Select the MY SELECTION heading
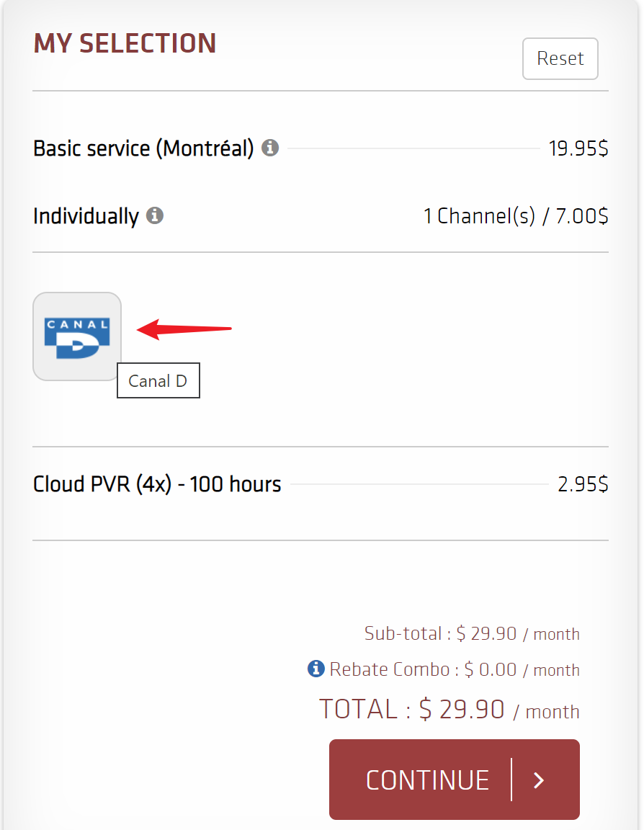Image resolution: width=644 pixels, height=830 pixels. tap(124, 43)
